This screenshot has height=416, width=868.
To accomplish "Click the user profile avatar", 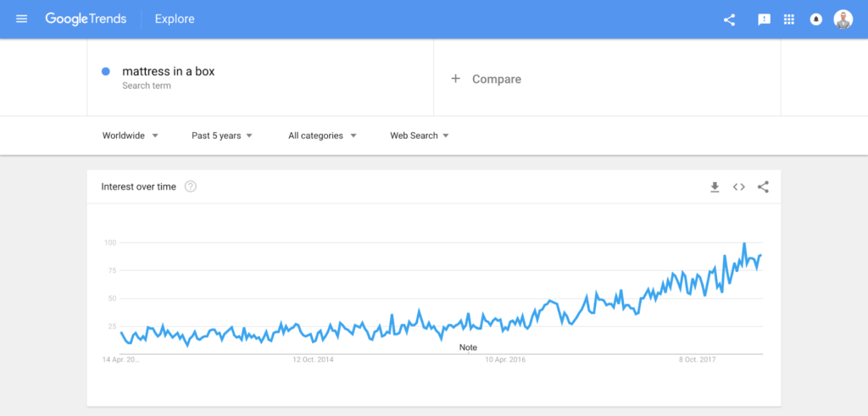I will [x=843, y=19].
